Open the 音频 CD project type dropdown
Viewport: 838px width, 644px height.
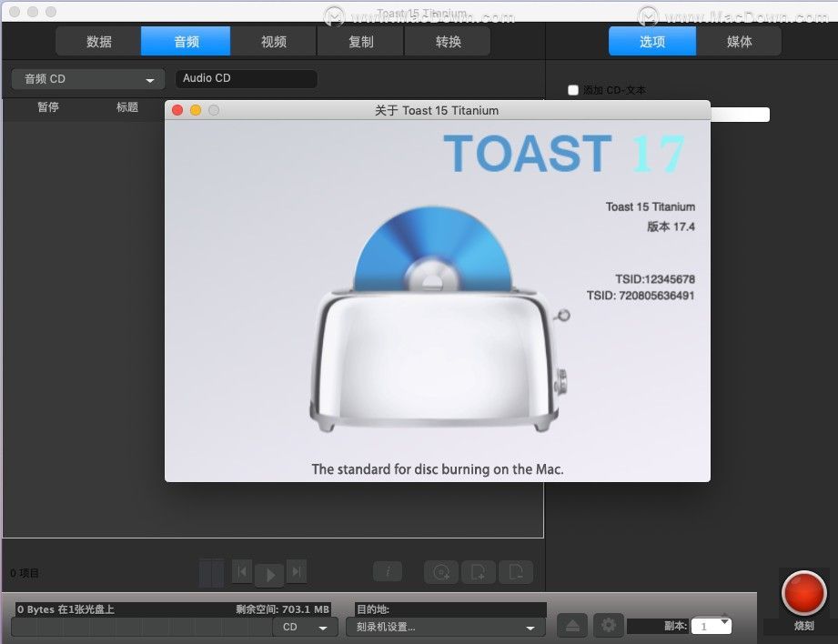pyautogui.click(x=88, y=79)
